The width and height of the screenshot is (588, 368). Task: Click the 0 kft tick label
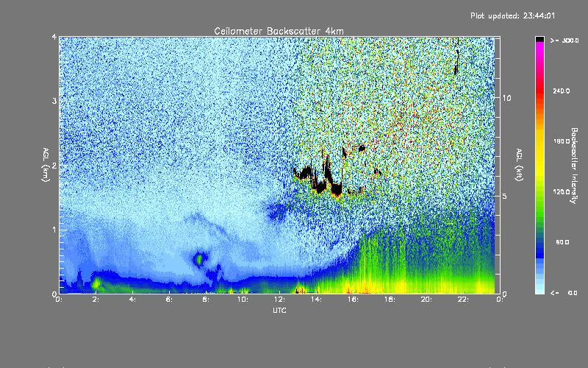pyautogui.click(x=505, y=294)
